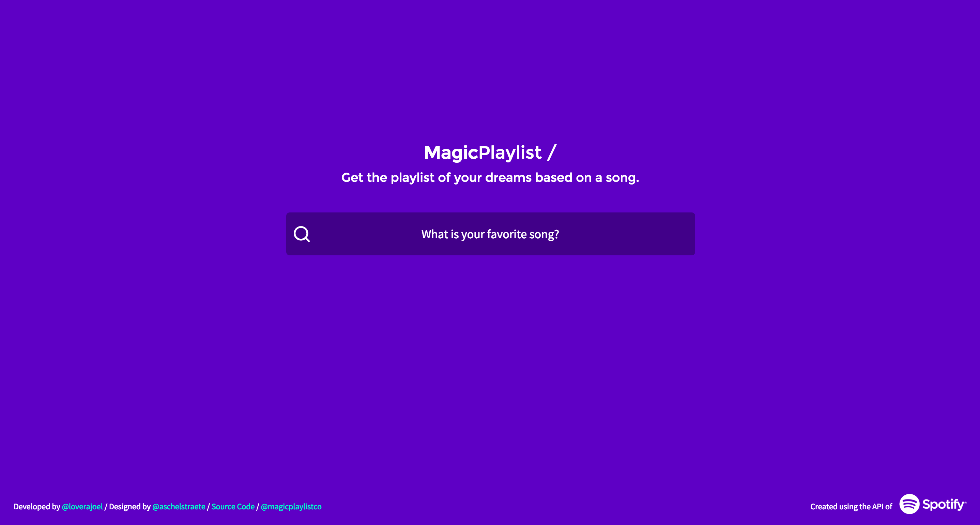Click the round Spotify logo icon
Viewport: 980px width, 525px height.
(909, 504)
